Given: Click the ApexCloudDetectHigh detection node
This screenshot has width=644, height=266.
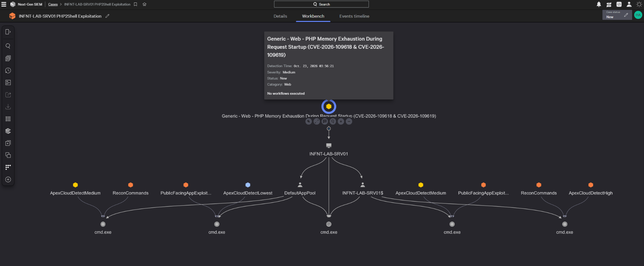Looking at the screenshot, I should point(591,189).
